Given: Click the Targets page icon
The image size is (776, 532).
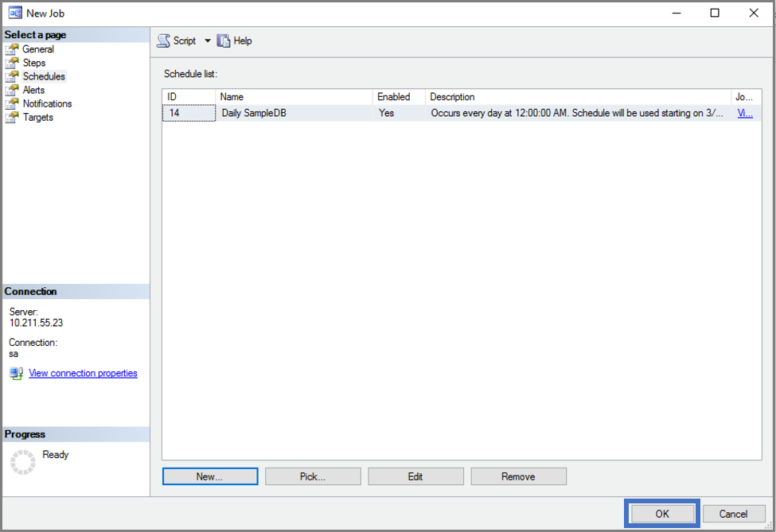Looking at the screenshot, I should [12, 117].
